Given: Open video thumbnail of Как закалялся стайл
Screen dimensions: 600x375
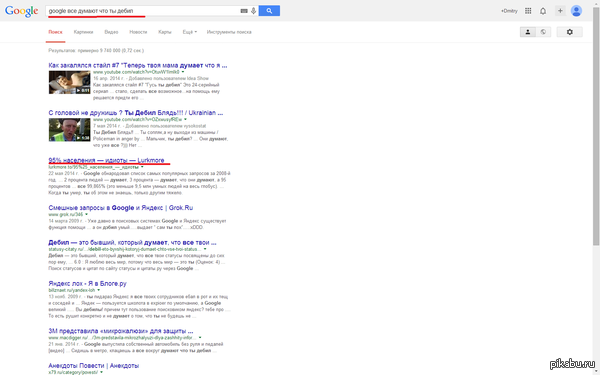Looking at the screenshot, I should pos(69,82).
